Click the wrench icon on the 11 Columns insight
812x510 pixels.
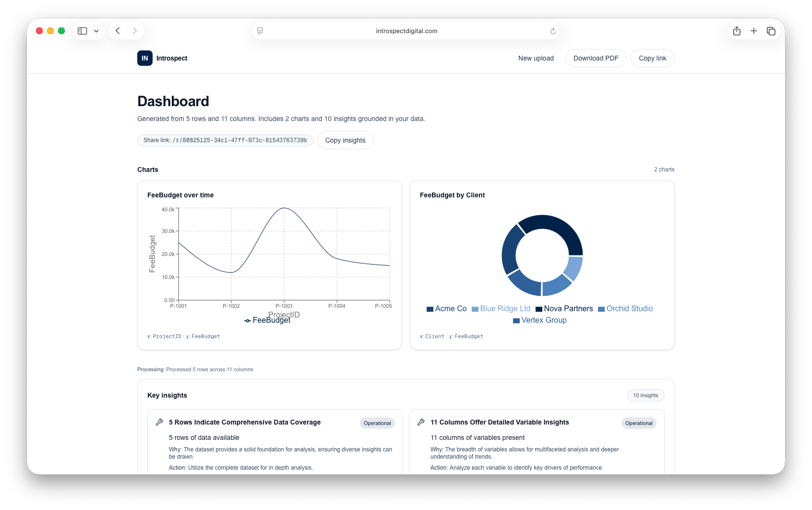pyautogui.click(x=420, y=422)
